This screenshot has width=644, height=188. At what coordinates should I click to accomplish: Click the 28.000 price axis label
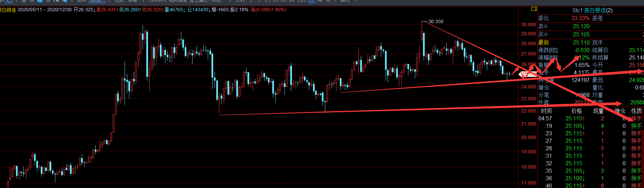click(529, 44)
